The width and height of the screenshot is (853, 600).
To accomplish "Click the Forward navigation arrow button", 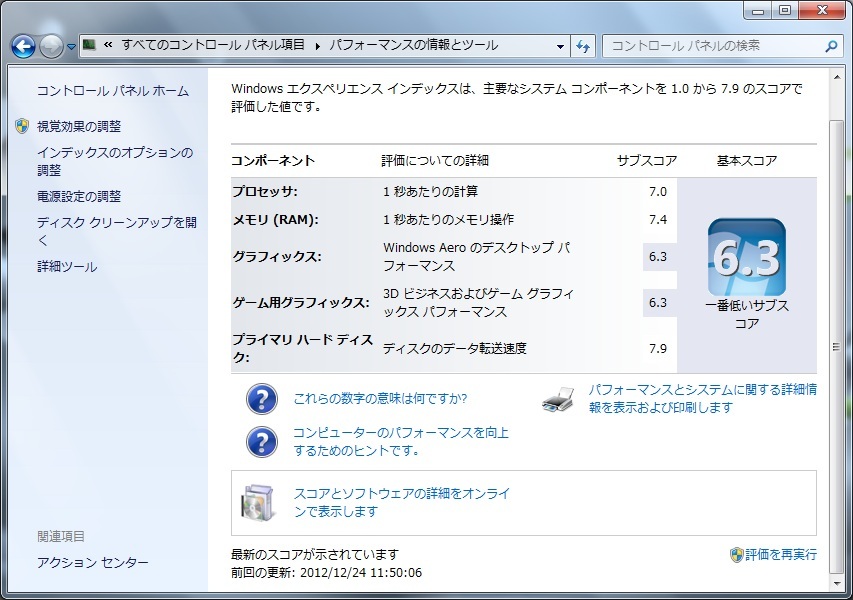I will click(x=51, y=46).
